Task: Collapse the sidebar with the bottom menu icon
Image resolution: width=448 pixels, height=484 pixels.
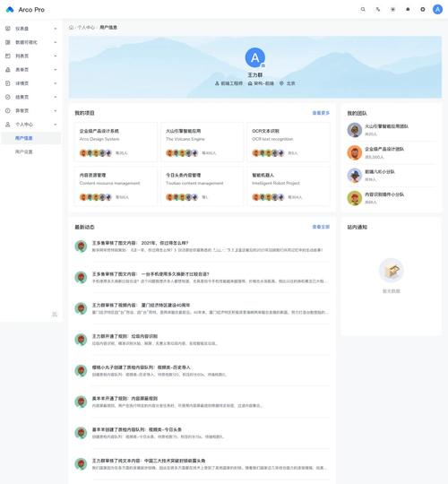Action: pos(55,315)
